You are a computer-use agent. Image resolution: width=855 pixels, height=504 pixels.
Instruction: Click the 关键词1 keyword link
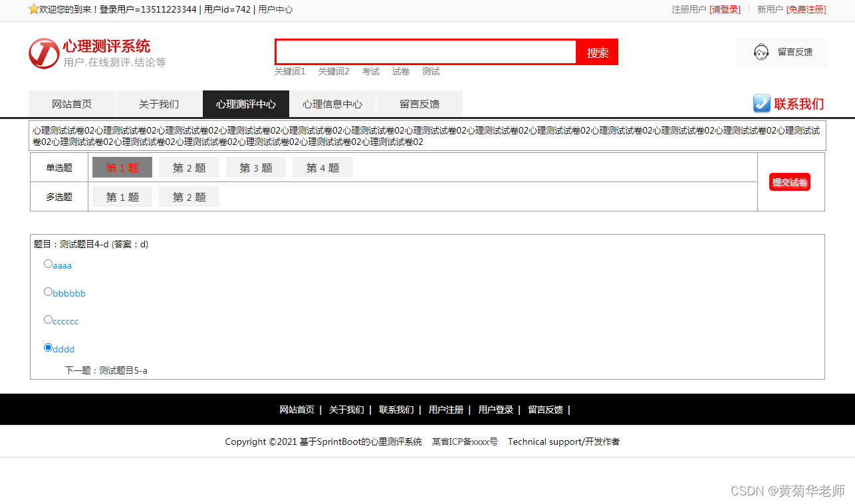(290, 71)
